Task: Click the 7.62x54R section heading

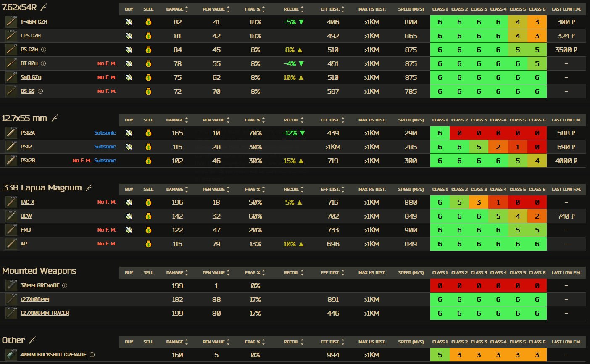Action: pyautogui.click(x=19, y=7)
